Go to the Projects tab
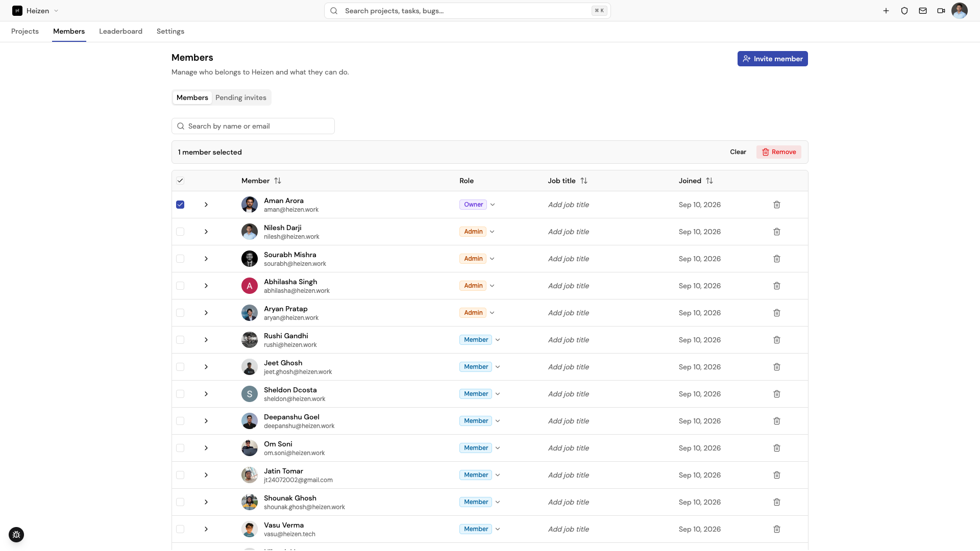The height and width of the screenshot is (551, 980). point(25,31)
